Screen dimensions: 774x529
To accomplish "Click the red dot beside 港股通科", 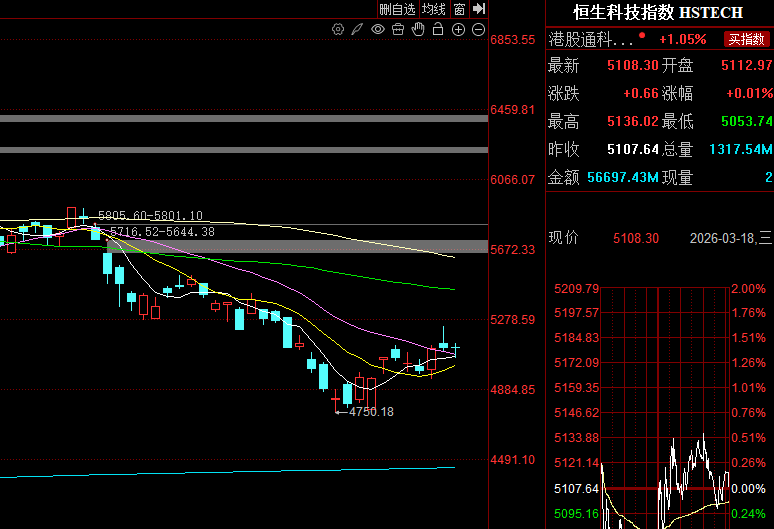I will pyautogui.click(x=642, y=37).
